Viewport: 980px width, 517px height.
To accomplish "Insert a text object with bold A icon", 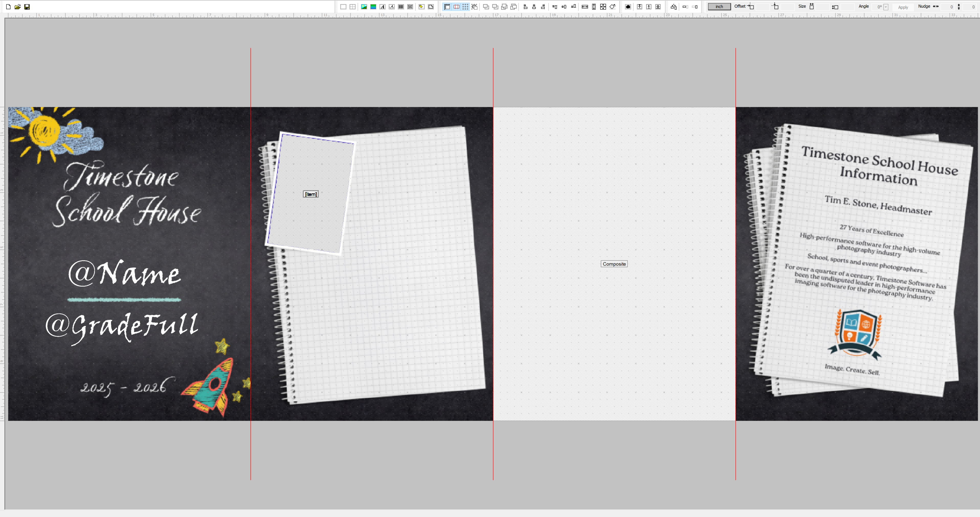I will point(382,6).
